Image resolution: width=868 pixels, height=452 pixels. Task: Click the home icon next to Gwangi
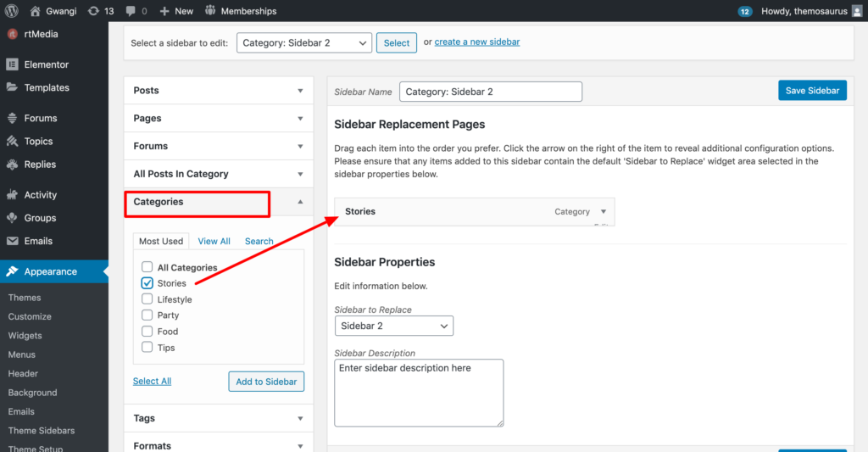coord(36,11)
